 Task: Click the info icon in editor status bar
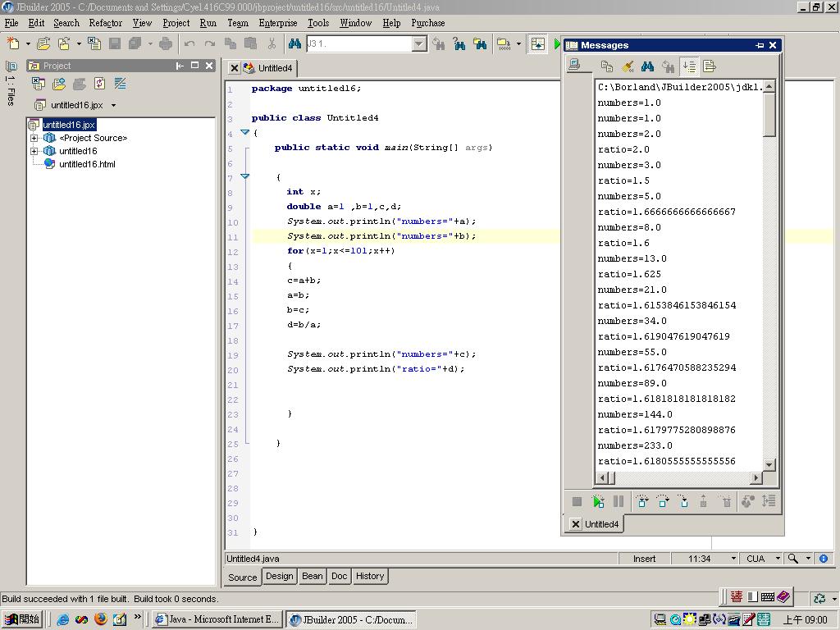pyautogui.click(x=824, y=559)
